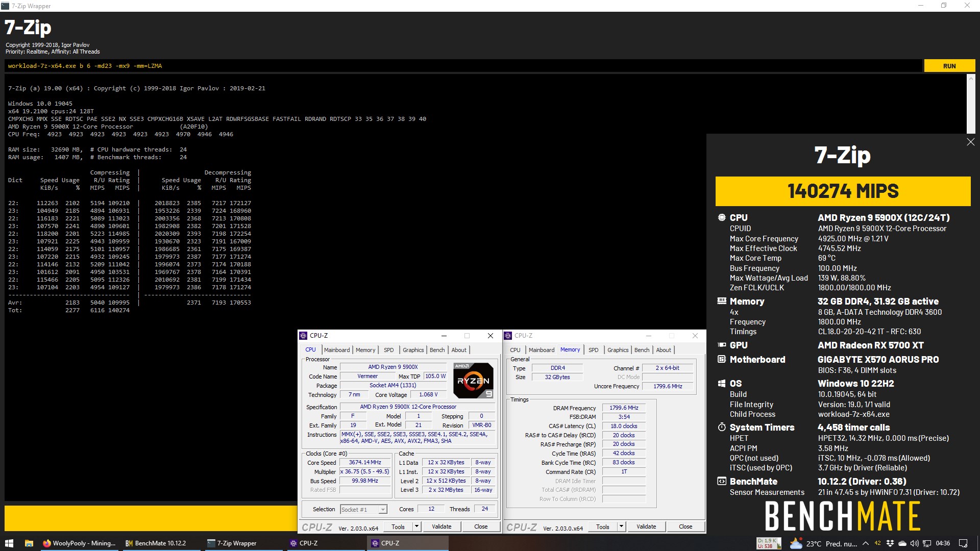Image resolution: width=980 pixels, height=551 pixels.
Task: Click the Memory section icon in BenchMate panel
Action: click(722, 301)
